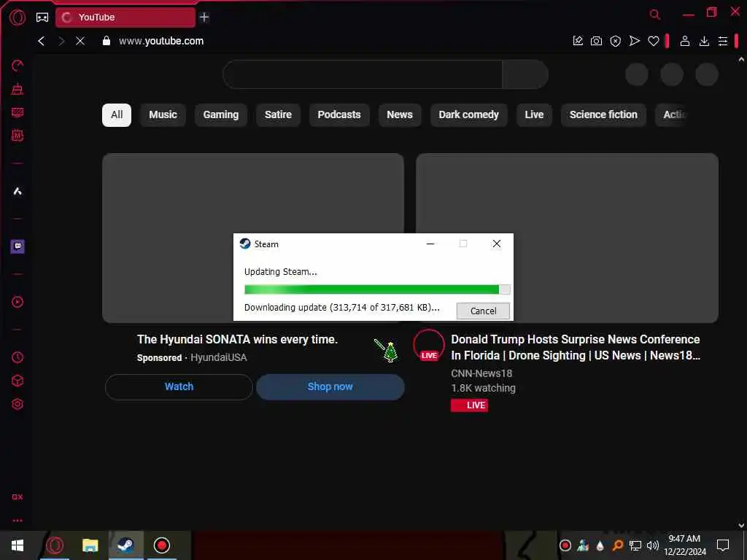This screenshot has width=747, height=560.
Task: Open a new tab with plus button
Action: [x=204, y=17]
